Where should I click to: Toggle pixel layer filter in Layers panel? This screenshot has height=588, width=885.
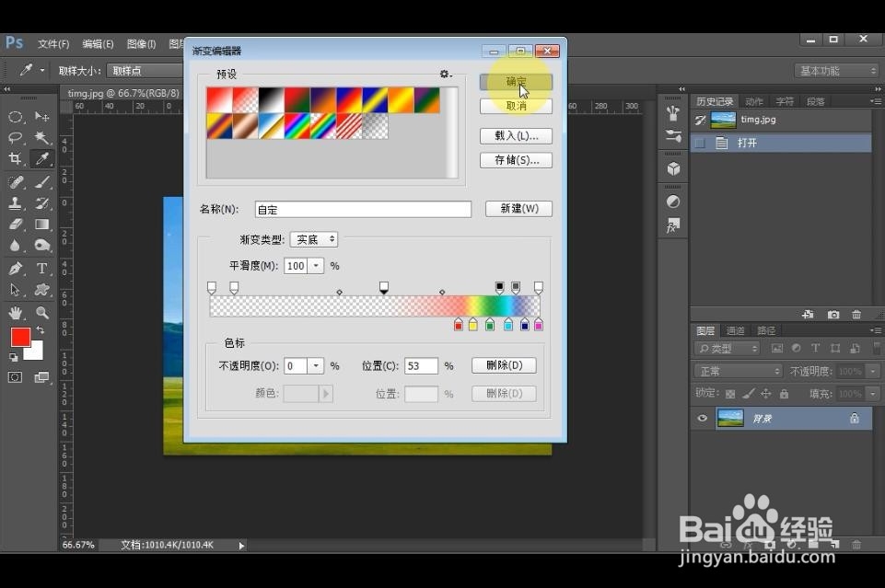click(777, 349)
